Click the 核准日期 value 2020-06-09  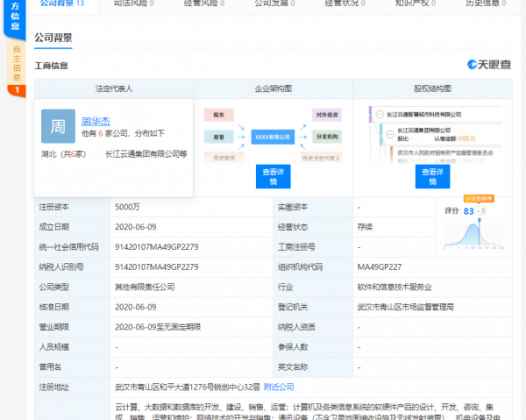click(x=136, y=307)
